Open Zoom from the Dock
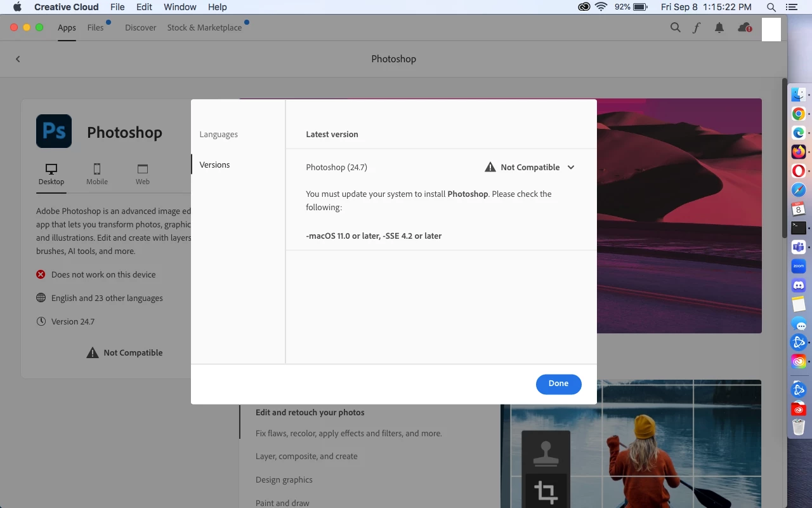Viewport: 812px width, 508px height. coord(799,267)
